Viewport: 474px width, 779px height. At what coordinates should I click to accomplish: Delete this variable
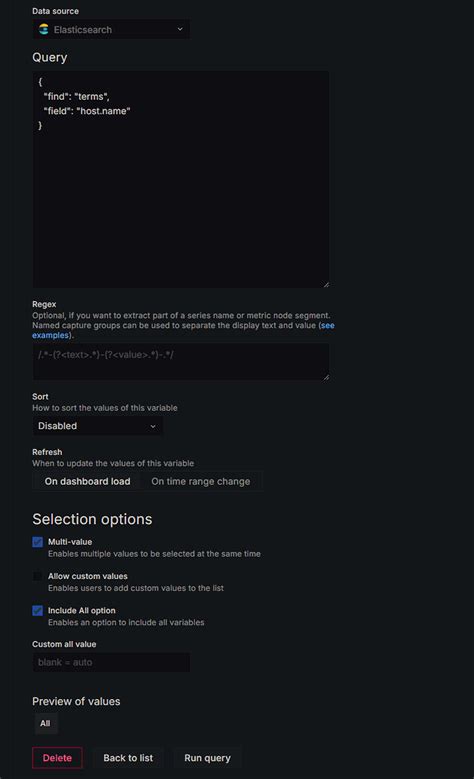click(57, 758)
